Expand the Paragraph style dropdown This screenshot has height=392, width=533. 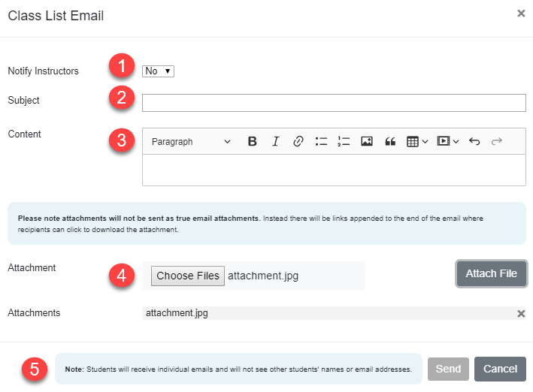pos(191,141)
